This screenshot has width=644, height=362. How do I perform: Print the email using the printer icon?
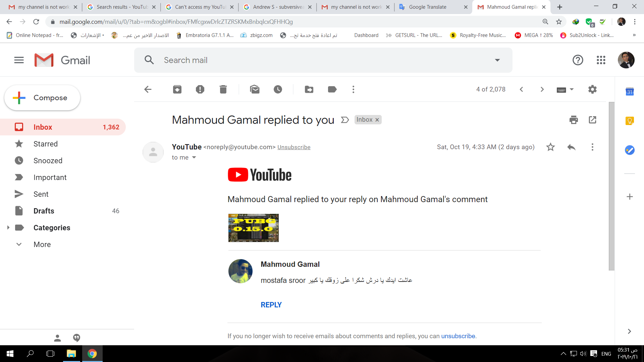(x=574, y=120)
